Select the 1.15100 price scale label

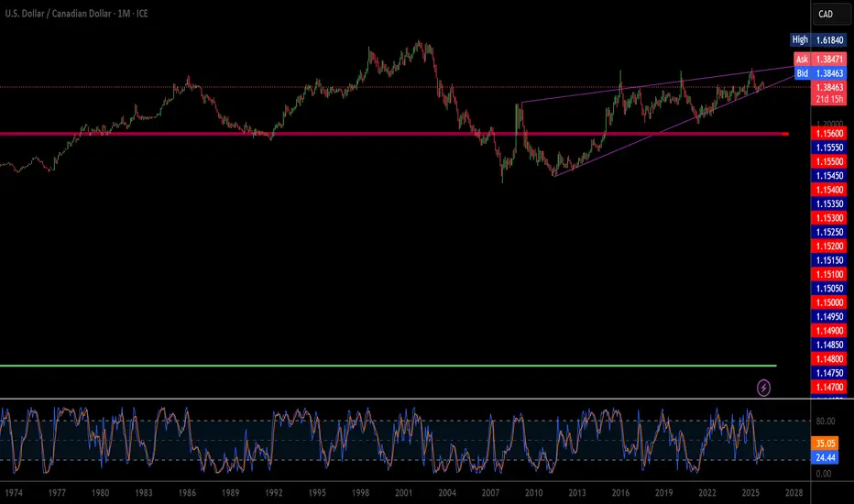click(x=829, y=275)
